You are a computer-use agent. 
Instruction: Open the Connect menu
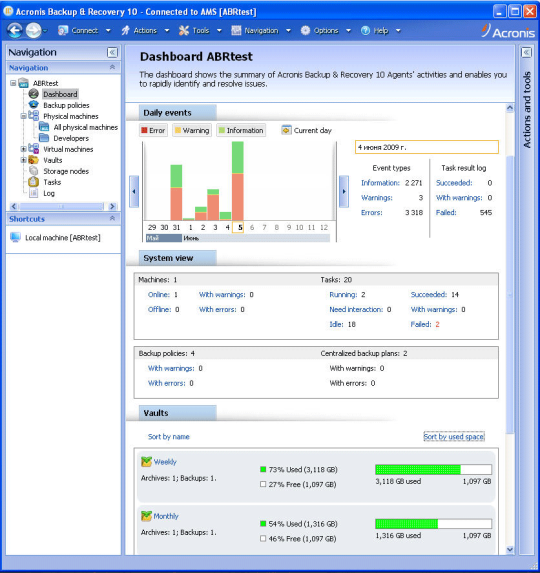(x=85, y=31)
